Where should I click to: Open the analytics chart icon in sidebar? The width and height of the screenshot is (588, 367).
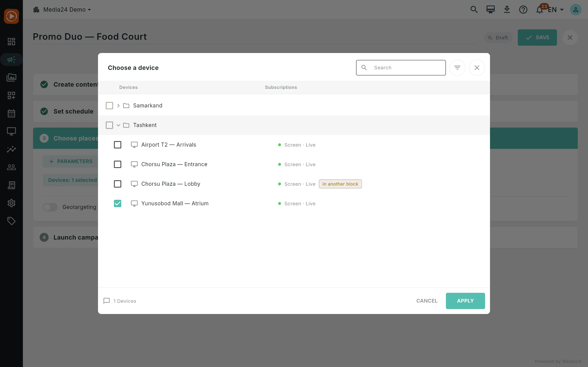[x=11, y=149]
